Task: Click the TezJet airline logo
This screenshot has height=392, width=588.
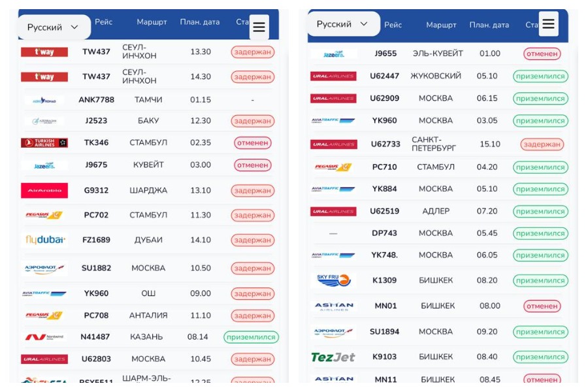Action: click(x=333, y=357)
